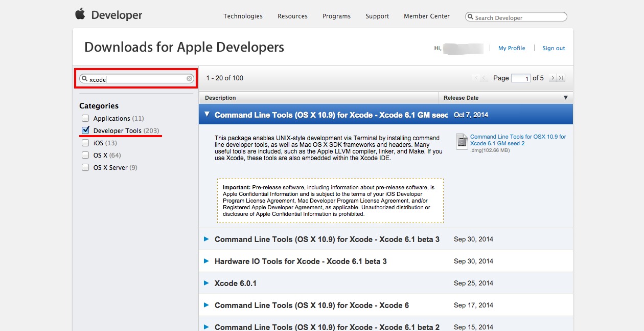Click the Apple logo icon

80,14
